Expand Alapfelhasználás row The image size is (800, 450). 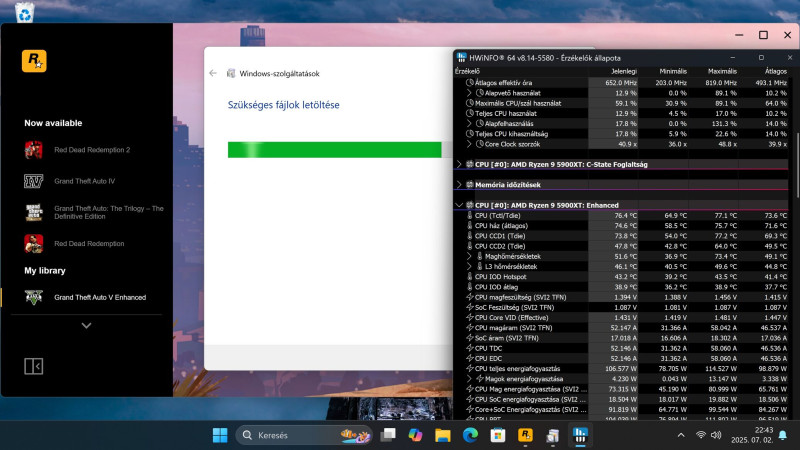pyautogui.click(x=469, y=123)
